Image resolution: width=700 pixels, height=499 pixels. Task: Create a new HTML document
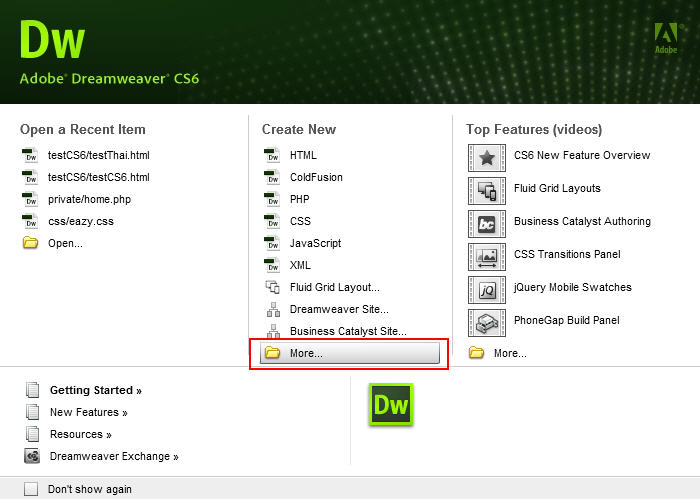click(303, 155)
